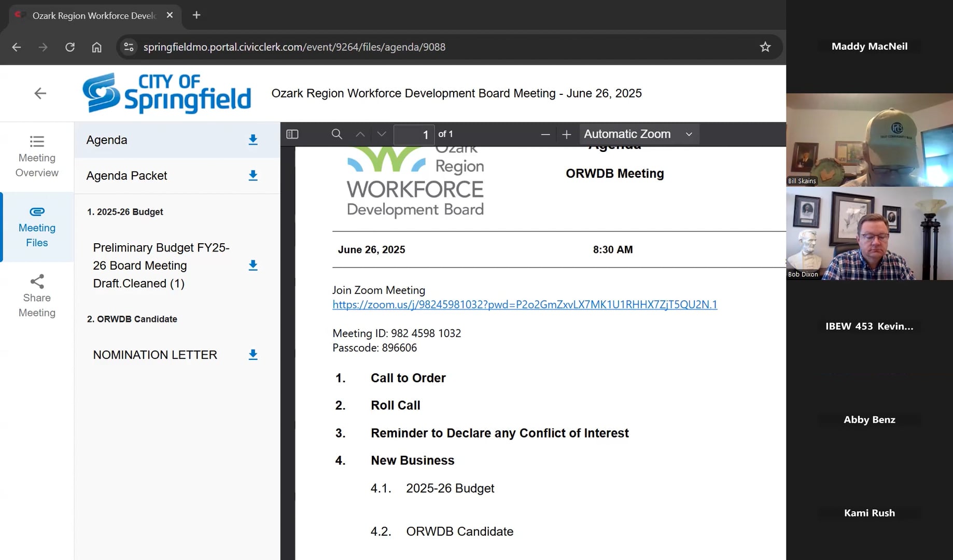
Task: Open the browser home page
Action: [96, 47]
